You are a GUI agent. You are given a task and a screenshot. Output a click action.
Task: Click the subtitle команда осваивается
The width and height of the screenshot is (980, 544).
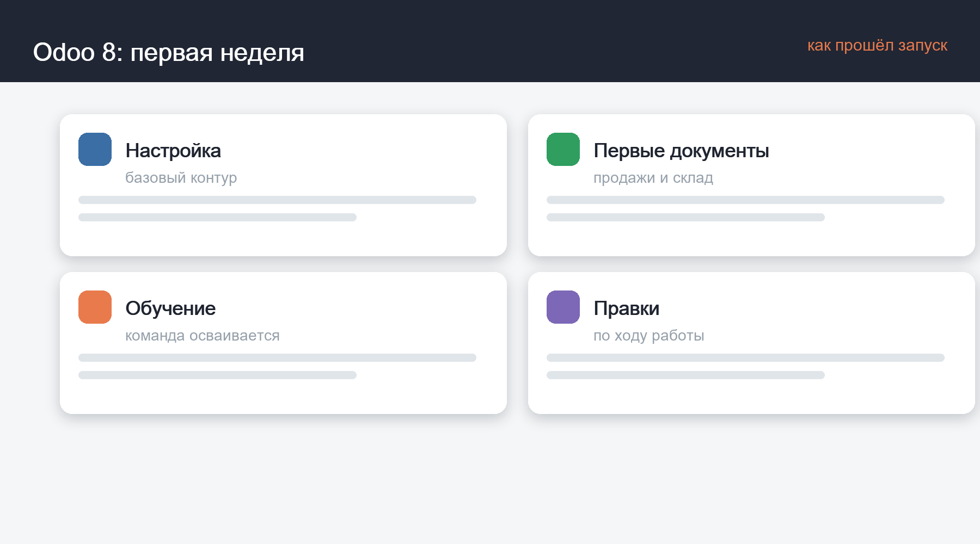203,336
